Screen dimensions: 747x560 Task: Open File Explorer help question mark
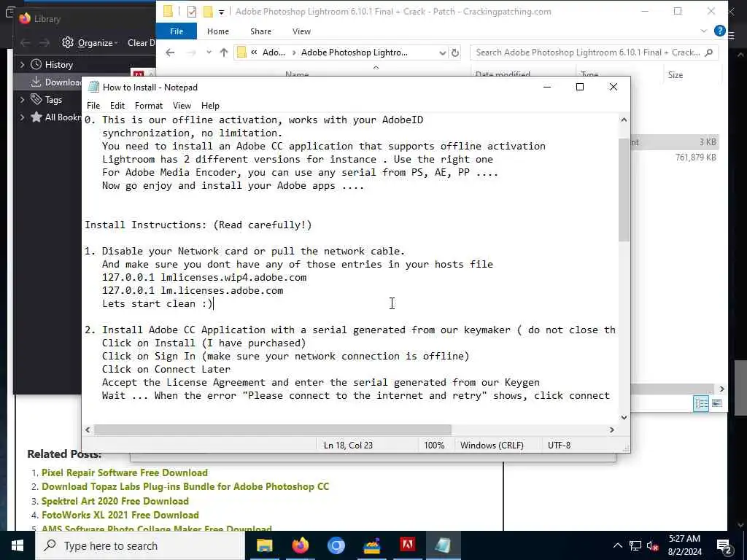point(720,31)
